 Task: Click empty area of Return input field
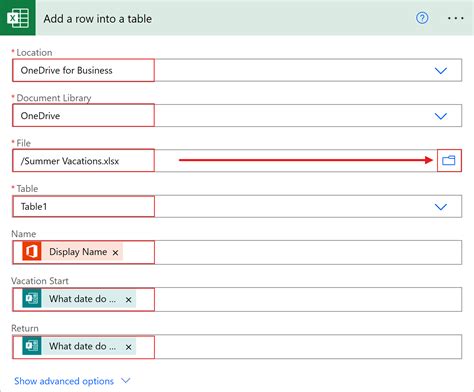[307, 347]
